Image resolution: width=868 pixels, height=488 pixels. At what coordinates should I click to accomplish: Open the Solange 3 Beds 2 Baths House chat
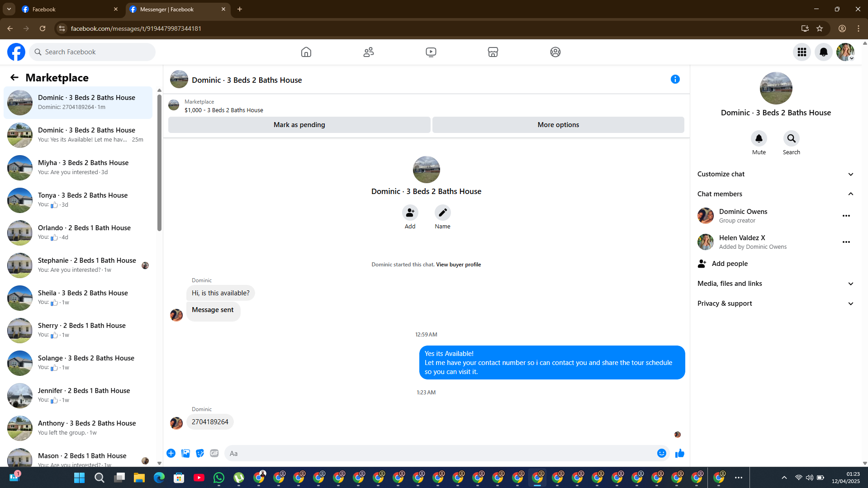click(x=78, y=363)
